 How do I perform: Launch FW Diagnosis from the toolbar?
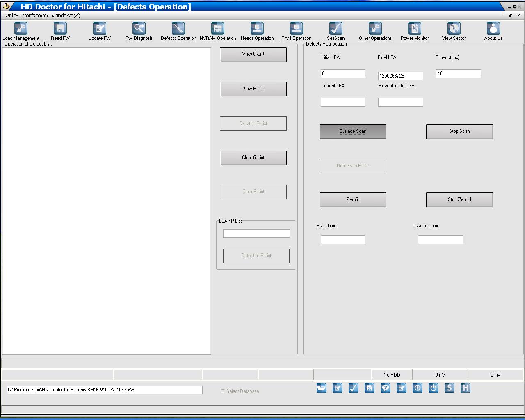[x=139, y=31]
